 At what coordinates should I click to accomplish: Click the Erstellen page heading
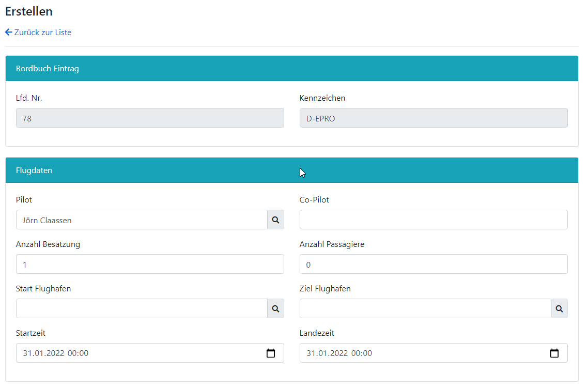(x=29, y=11)
